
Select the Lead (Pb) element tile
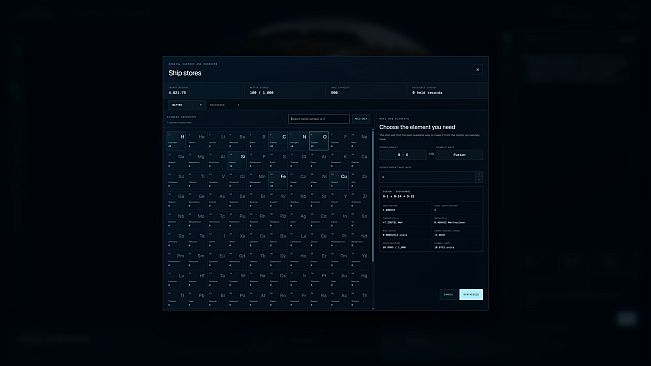pyautogui.click(x=196, y=300)
